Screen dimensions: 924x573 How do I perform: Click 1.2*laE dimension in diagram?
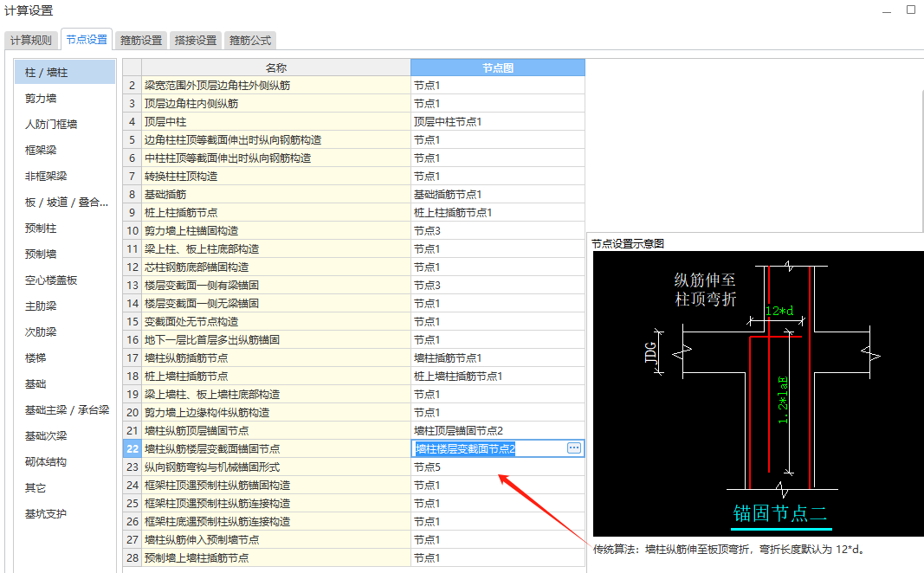click(783, 400)
